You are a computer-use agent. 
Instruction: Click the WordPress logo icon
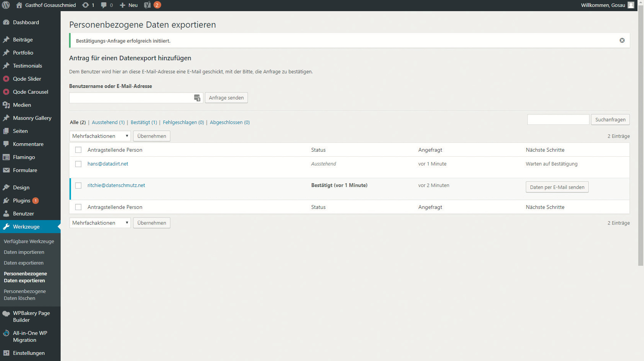[x=6, y=5]
